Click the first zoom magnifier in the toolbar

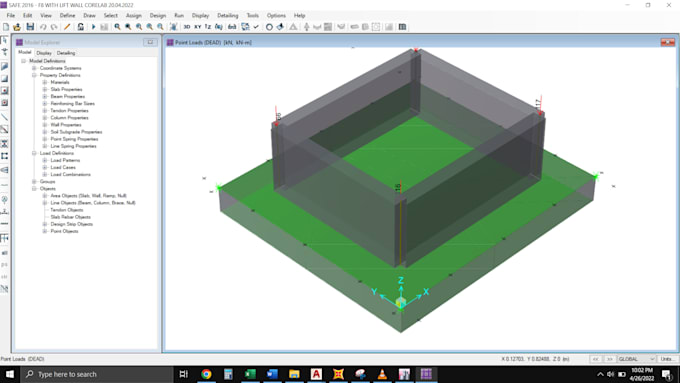point(117,27)
